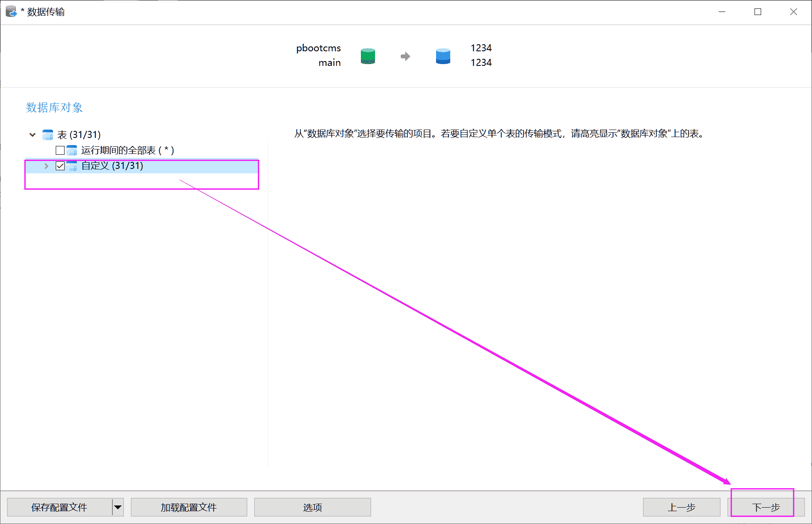Viewport: 812px width, 524px height.
Task: Toggle selection of all custom tables
Action: coord(60,166)
